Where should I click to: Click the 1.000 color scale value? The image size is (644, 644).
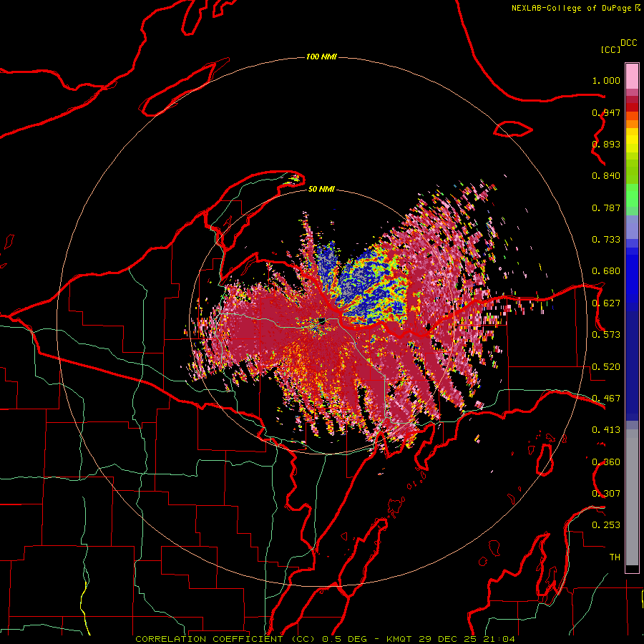pos(606,80)
